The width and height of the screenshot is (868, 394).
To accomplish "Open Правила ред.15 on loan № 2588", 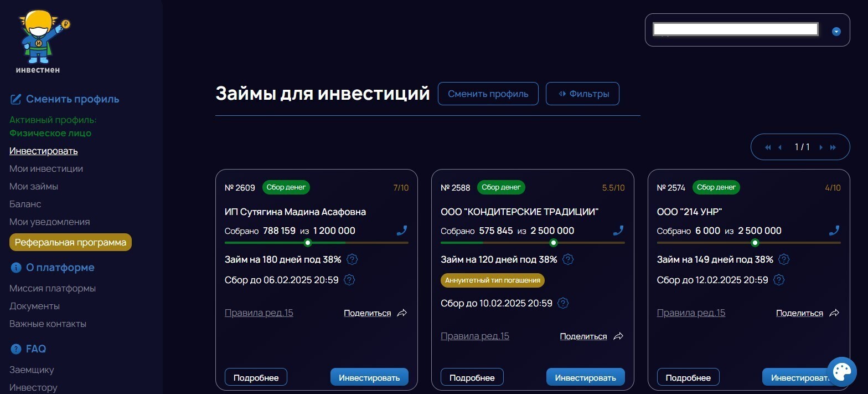I will pos(475,336).
